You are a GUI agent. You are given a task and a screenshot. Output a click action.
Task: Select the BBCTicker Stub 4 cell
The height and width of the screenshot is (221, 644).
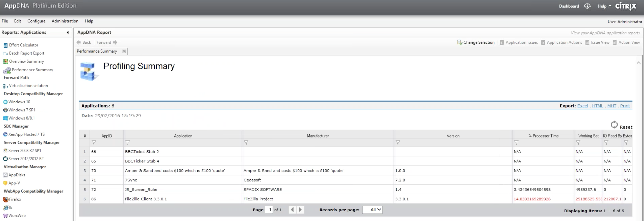[182, 161]
